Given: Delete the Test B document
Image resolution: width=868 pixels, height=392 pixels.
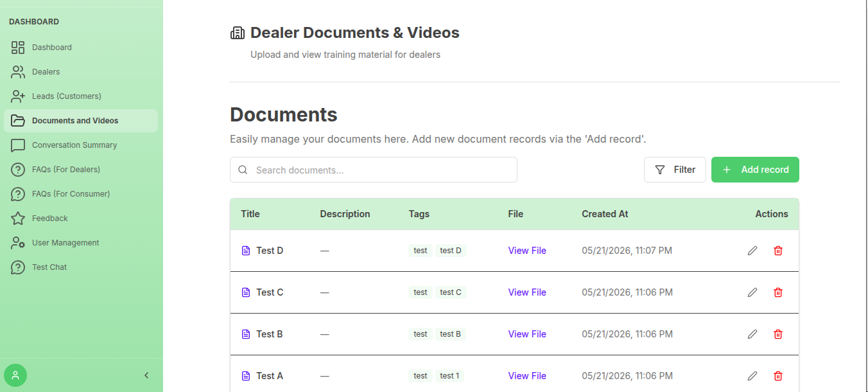Looking at the screenshot, I should (778, 334).
